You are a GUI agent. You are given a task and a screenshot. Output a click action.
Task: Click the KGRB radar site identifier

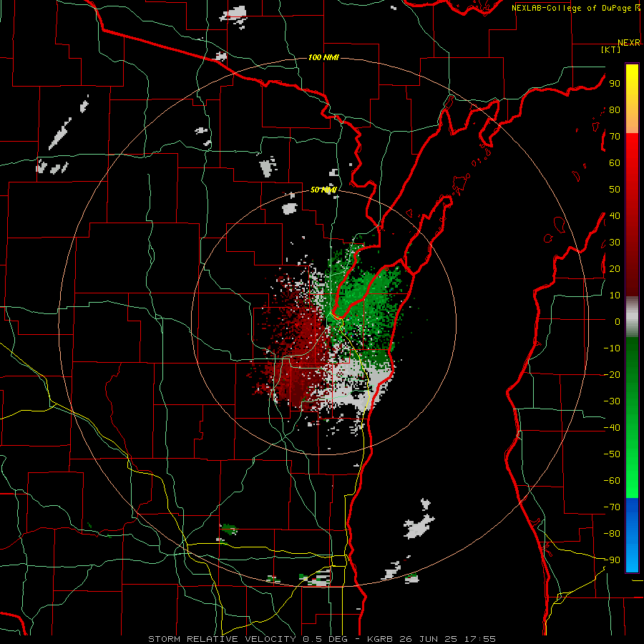click(380, 639)
